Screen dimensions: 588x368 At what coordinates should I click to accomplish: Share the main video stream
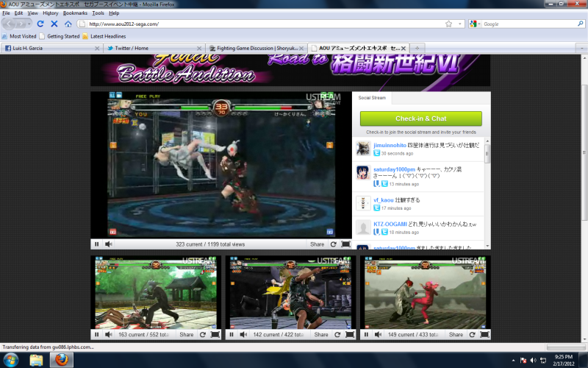[318, 244]
